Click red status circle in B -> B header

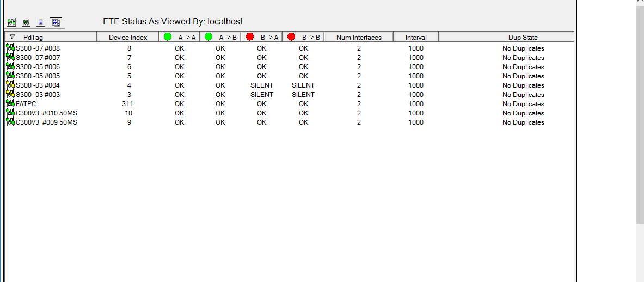[291, 37]
